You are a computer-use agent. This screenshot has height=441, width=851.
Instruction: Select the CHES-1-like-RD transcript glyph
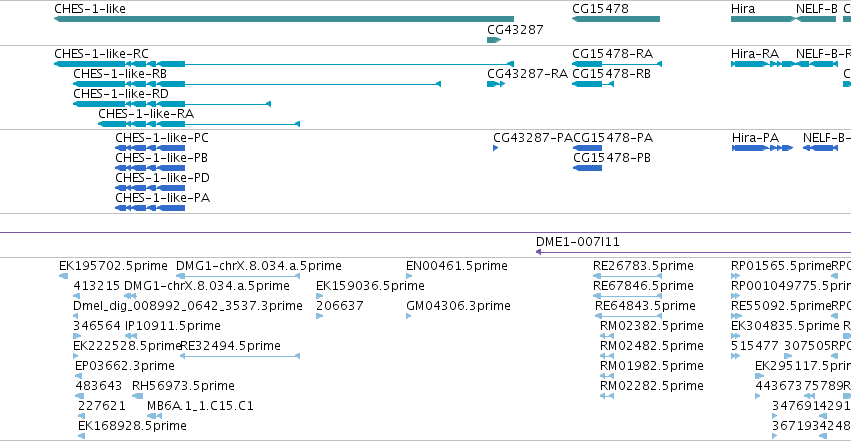coord(172,104)
